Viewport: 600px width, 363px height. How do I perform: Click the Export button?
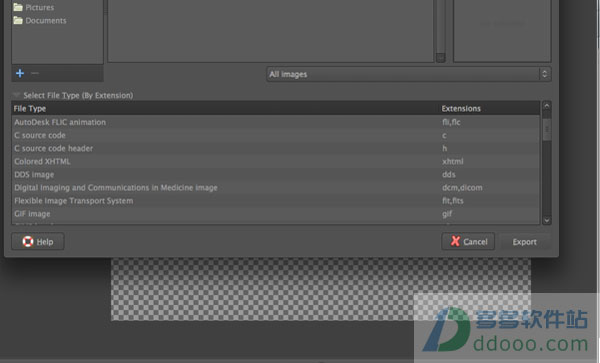(525, 241)
